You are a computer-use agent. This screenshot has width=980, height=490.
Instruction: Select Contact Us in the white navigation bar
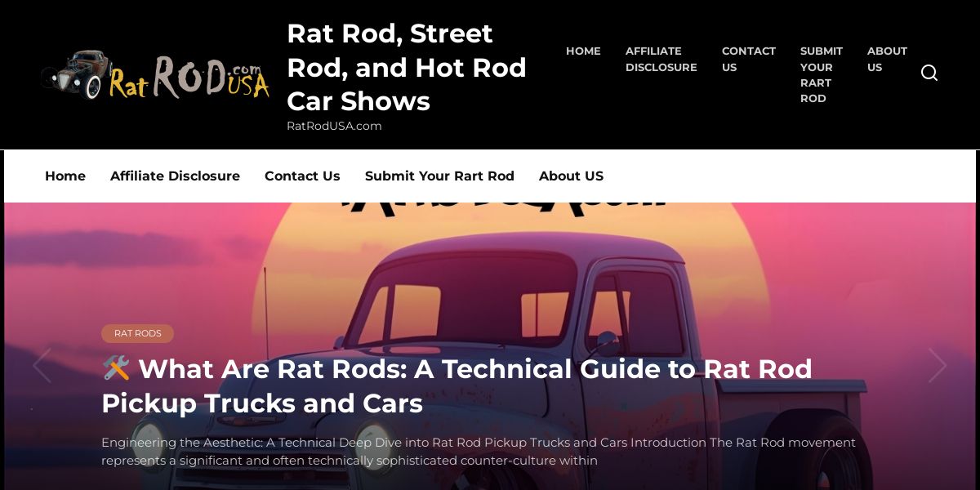coord(302,176)
